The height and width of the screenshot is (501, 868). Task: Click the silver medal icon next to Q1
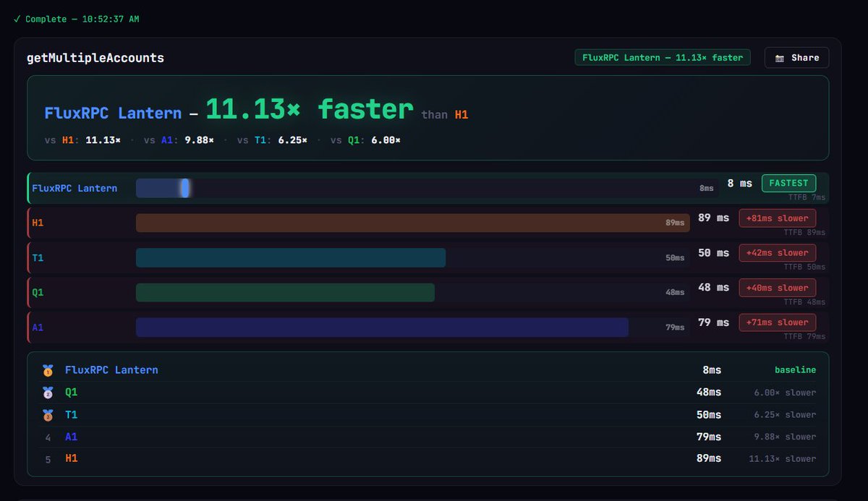[48, 393]
